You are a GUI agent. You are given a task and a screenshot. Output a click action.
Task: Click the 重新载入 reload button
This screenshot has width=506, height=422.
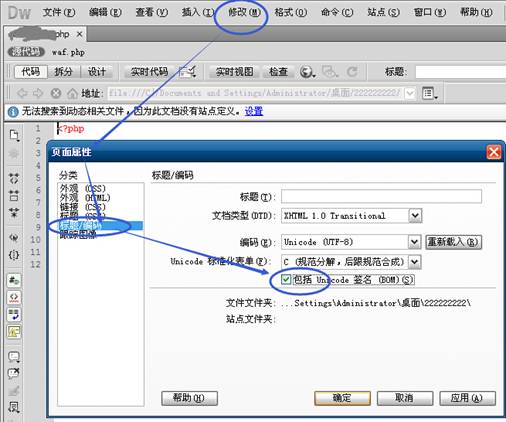click(454, 242)
